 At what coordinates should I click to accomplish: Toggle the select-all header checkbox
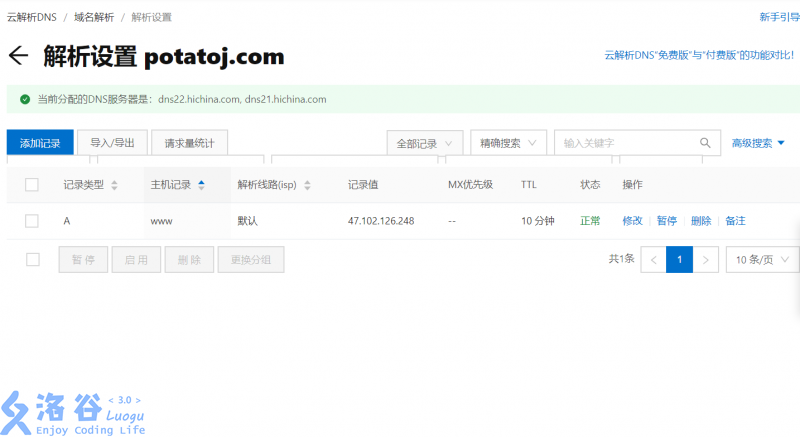[32, 185]
